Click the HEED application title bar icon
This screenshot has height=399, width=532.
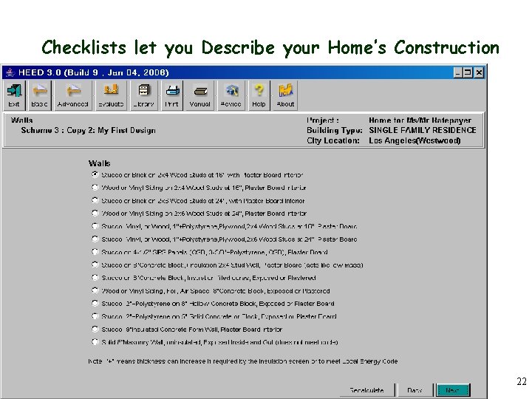coord(10,72)
